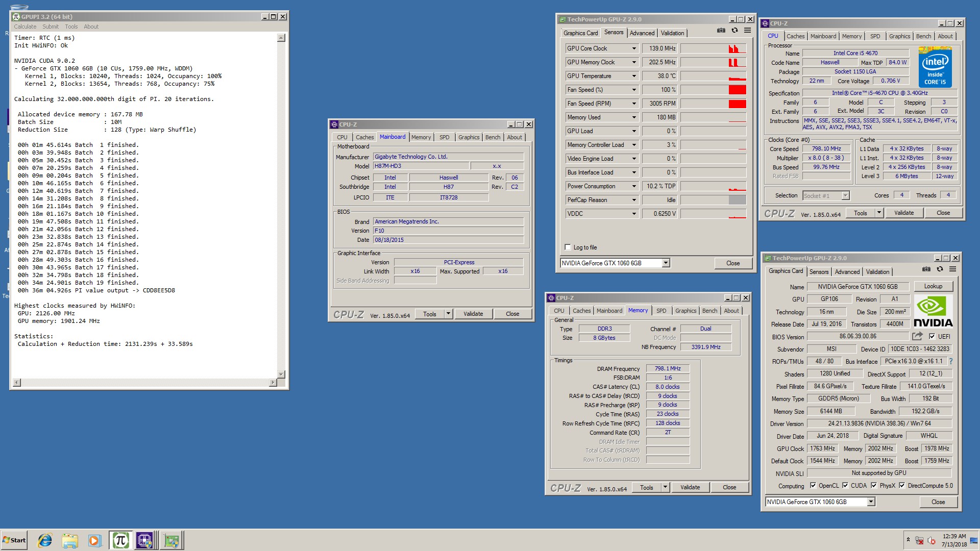Open PerfCap Reason sensor dropdown
This screenshot has height=551, width=980.
634,200
